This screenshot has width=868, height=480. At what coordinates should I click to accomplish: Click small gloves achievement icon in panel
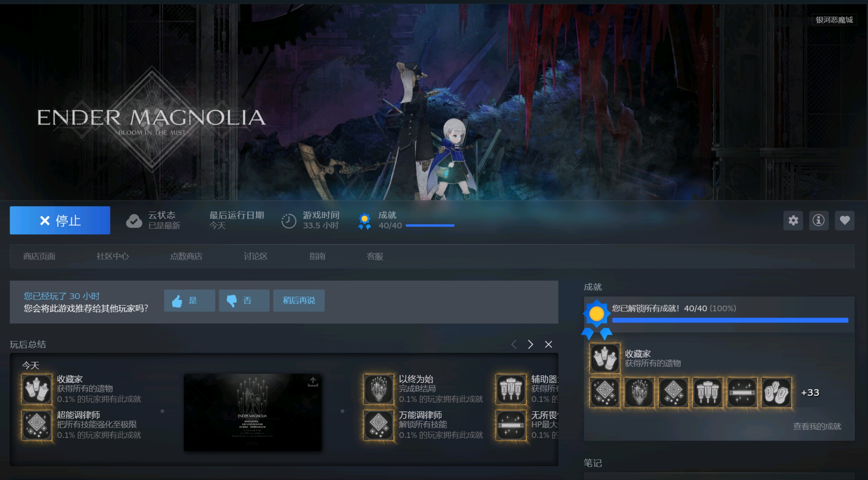click(776, 392)
